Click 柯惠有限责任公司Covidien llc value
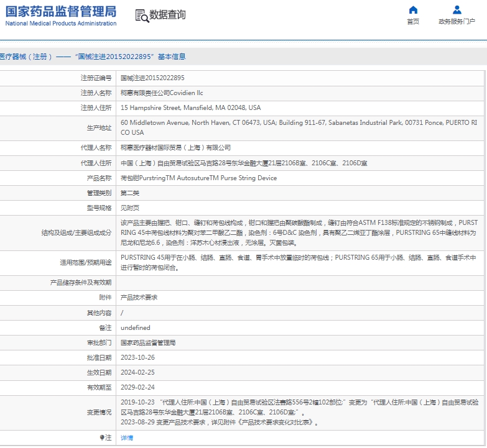The height and width of the screenshot is (448, 487). pos(162,93)
